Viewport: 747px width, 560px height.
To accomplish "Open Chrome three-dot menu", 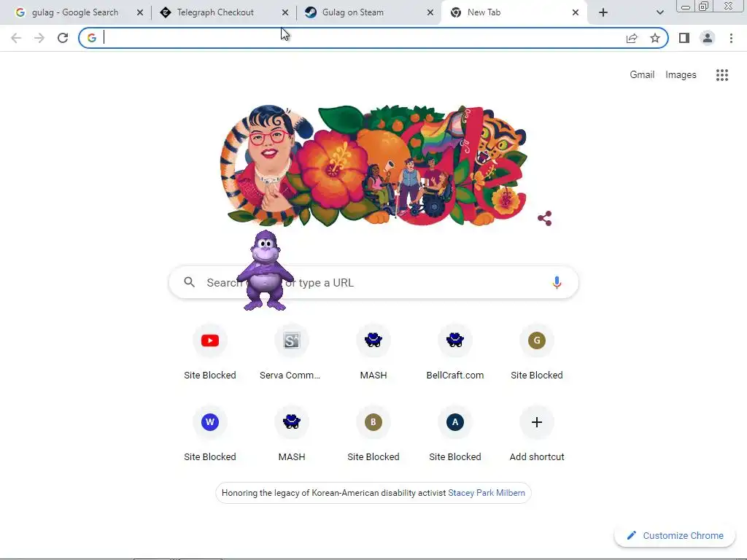I will click(731, 38).
